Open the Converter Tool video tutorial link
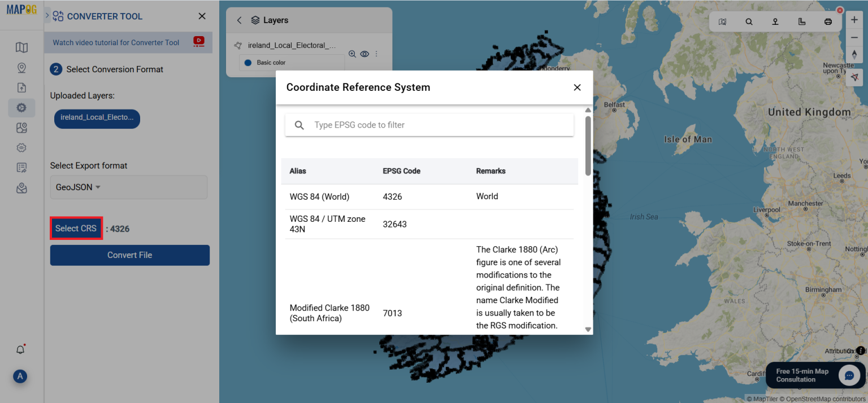Screen dimensions: 868x403 pos(115,42)
